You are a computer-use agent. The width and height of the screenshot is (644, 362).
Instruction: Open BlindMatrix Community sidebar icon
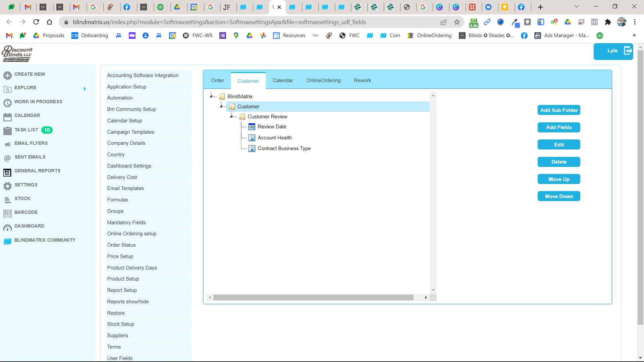point(7,241)
